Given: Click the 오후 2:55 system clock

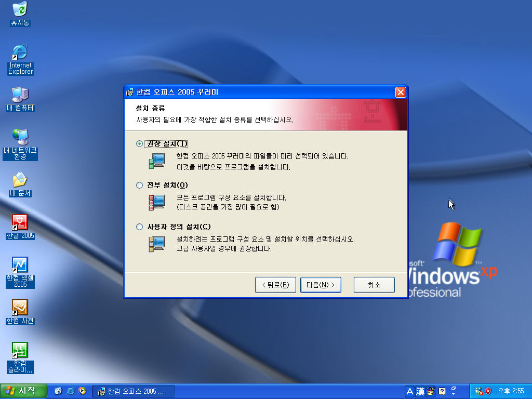Looking at the screenshot, I should point(511,391).
